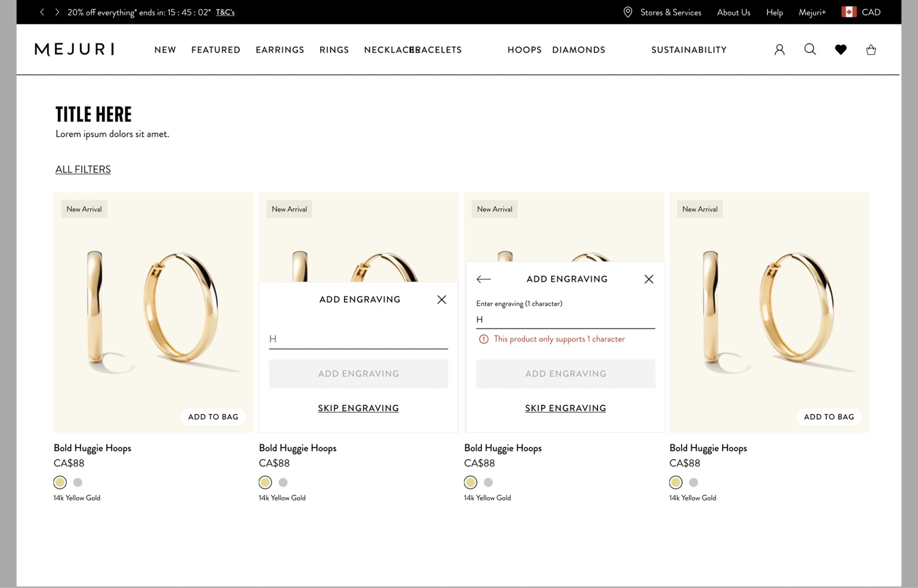
Task: Click the previous promo banner arrow
Action: coord(42,12)
